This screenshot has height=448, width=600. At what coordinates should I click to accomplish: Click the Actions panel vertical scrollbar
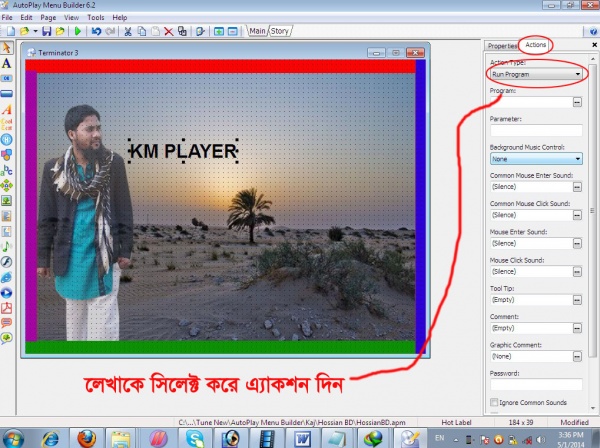pos(592,210)
